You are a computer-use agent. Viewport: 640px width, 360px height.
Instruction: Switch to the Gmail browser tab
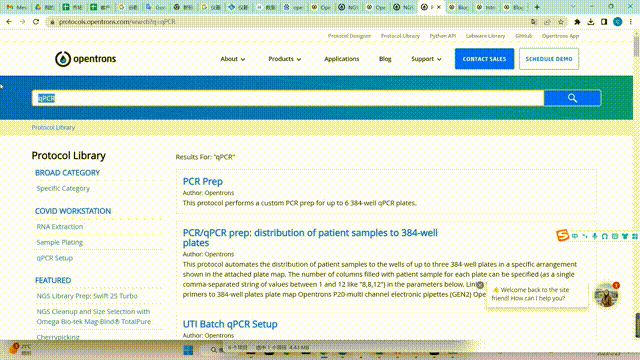(16, 7)
